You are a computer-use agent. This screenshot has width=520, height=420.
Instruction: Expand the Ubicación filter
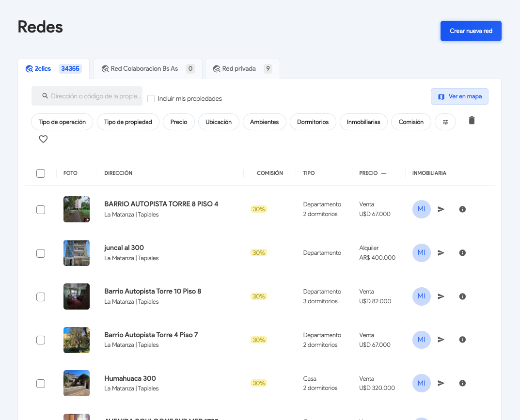click(x=219, y=122)
